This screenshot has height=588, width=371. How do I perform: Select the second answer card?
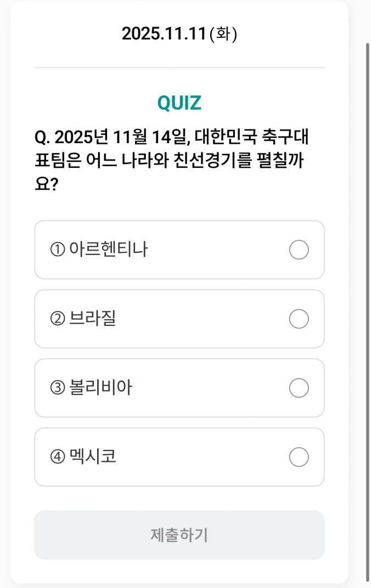179,319
